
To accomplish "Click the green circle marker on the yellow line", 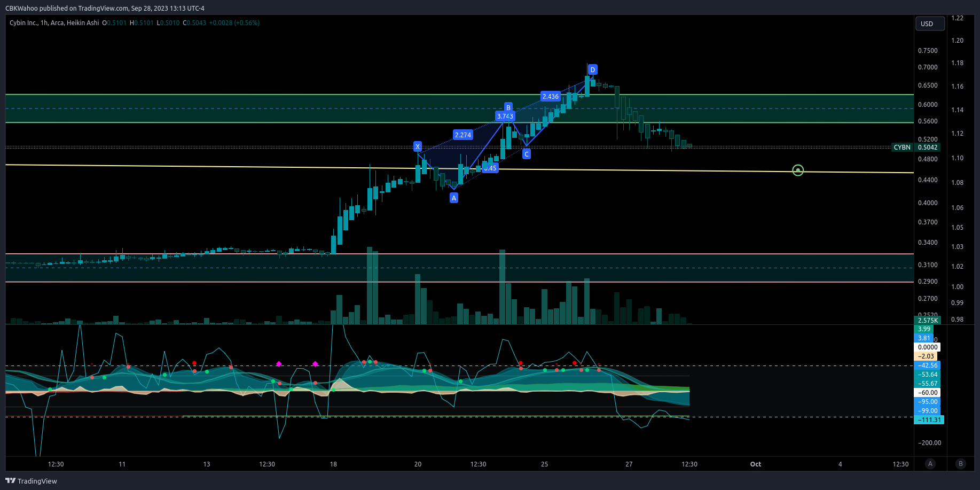I will [x=798, y=170].
